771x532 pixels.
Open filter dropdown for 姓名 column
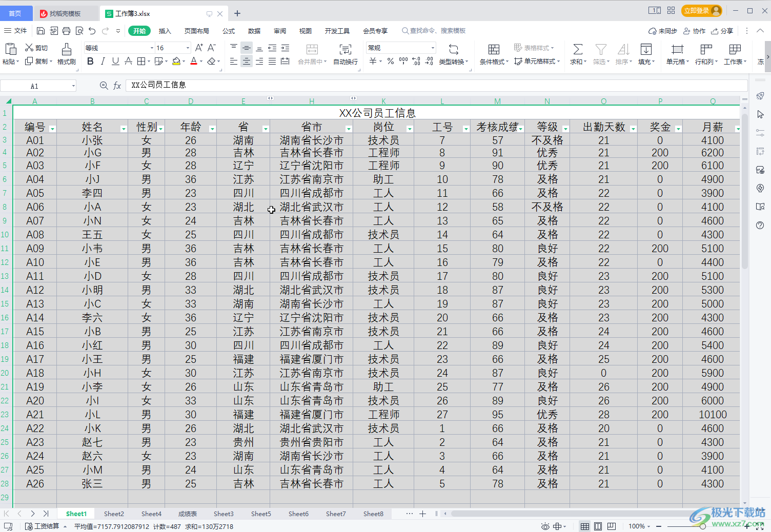tap(124, 129)
